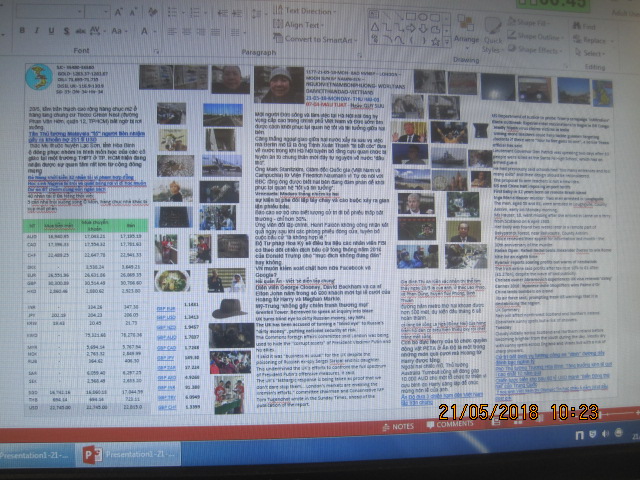Select the 5-Point Star shape
The height and width of the screenshot is (480, 640).
click(x=436, y=41)
